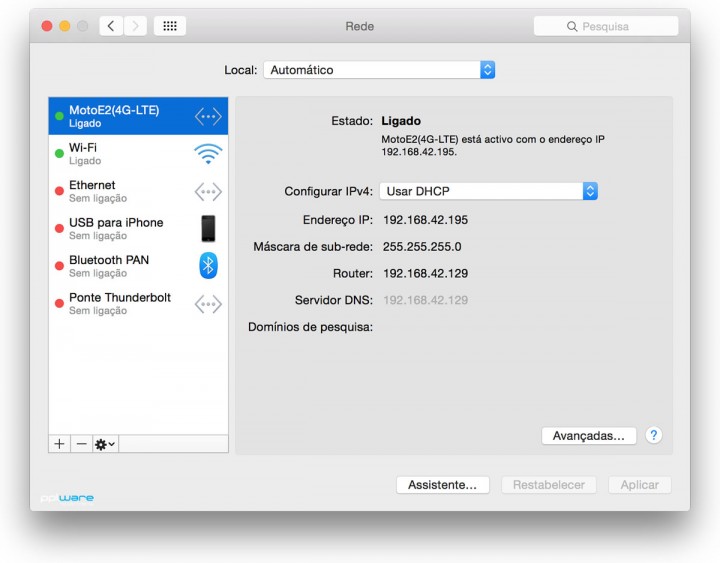Viewport: 720px width, 563px height.
Task: Close the Rede window with red button
Action: [47, 26]
